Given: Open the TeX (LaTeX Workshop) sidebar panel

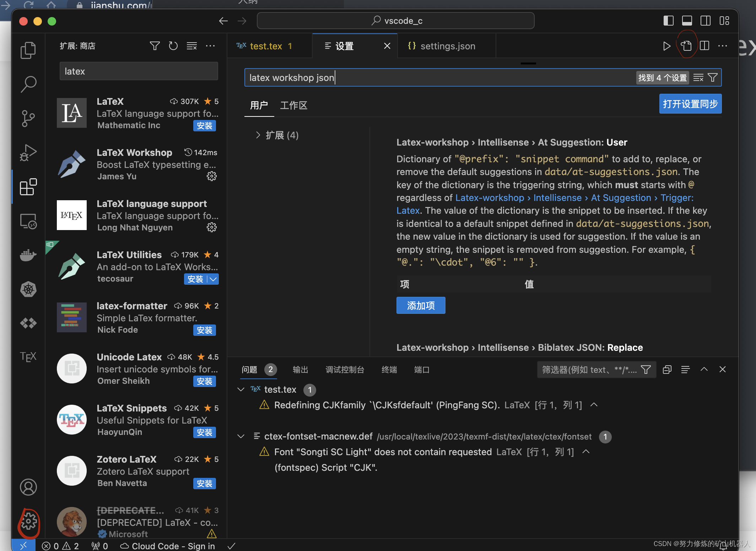Looking at the screenshot, I should point(28,356).
